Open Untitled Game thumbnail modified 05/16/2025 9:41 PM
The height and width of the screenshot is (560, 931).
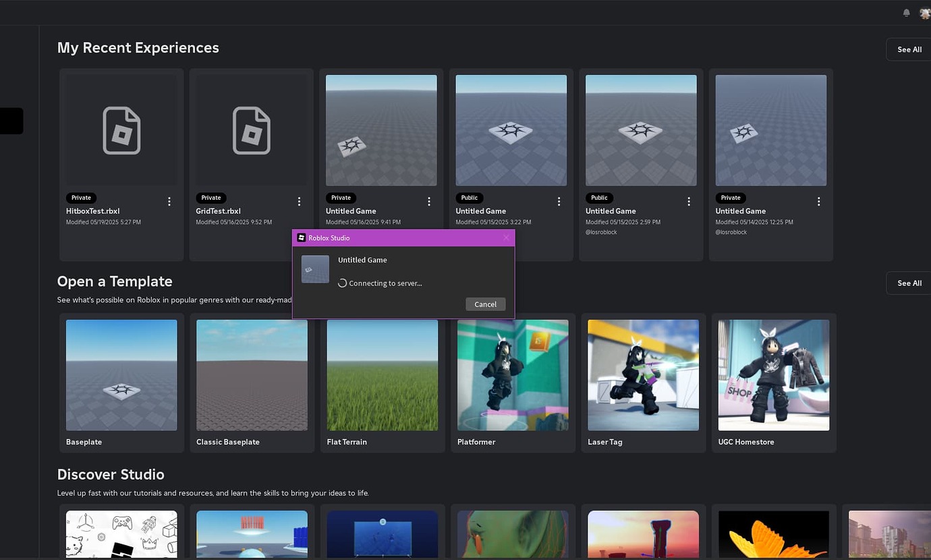[381, 130]
